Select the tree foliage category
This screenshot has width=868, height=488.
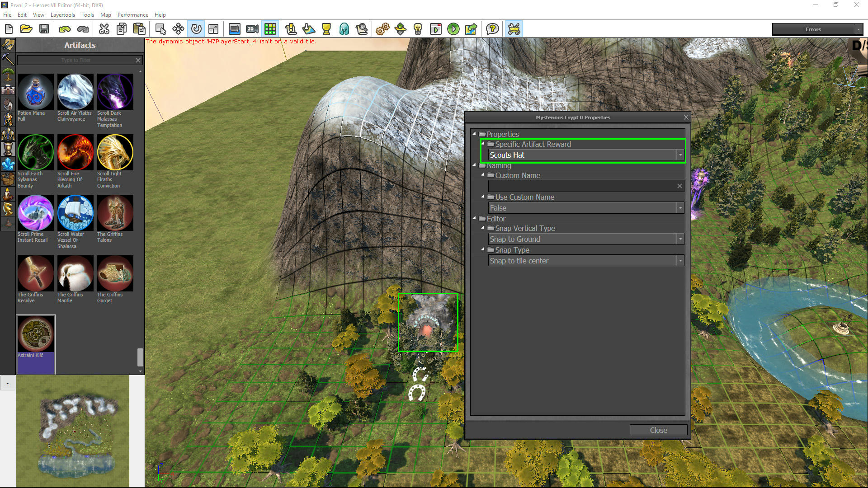click(8, 74)
